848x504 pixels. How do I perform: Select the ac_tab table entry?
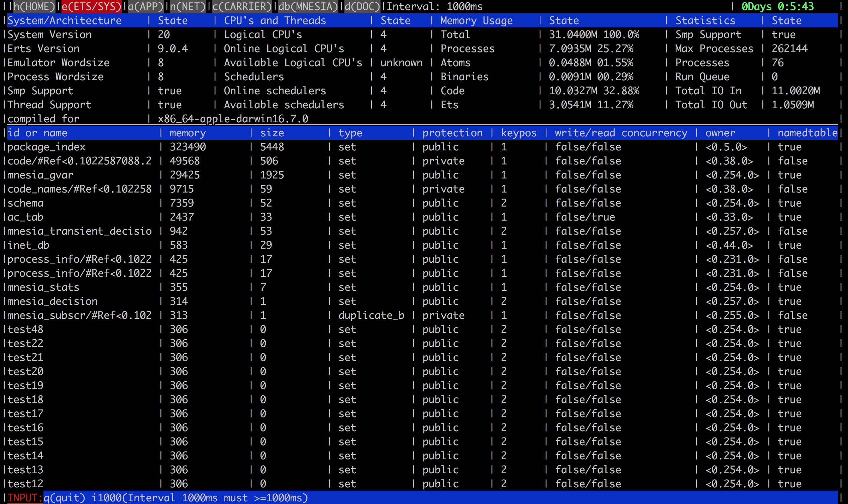click(25, 217)
